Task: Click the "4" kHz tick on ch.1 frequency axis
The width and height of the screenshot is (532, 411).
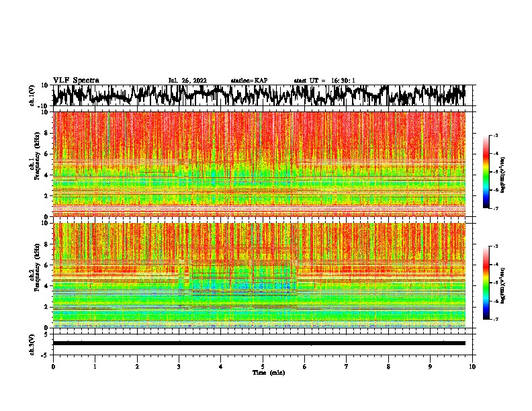Action: (x=46, y=175)
